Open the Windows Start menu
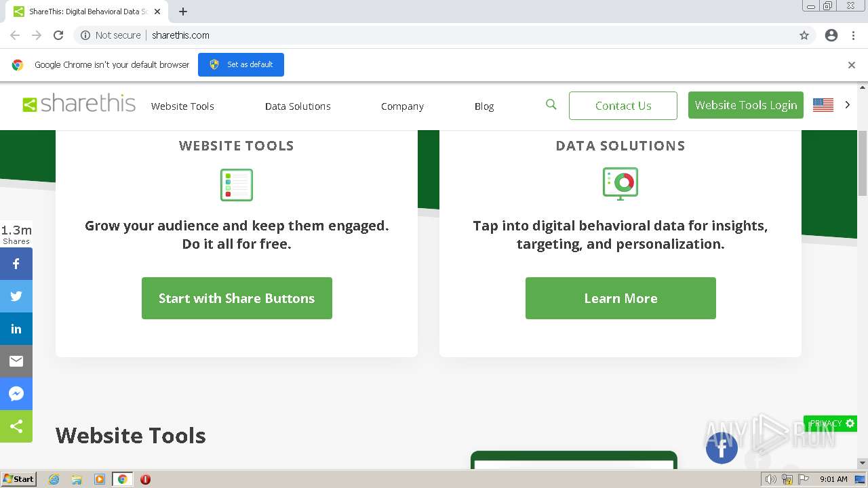Image resolution: width=868 pixels, height=488 pixels. pos(19,479)
